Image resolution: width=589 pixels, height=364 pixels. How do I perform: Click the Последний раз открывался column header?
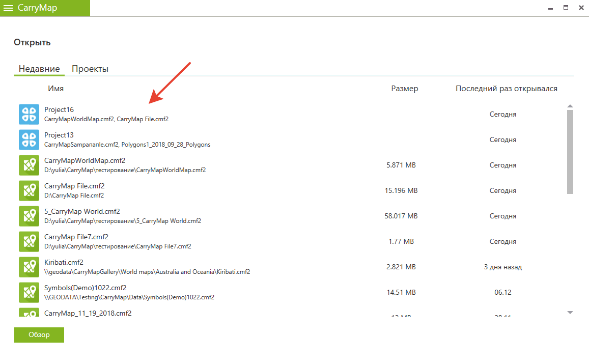[x=507, y=89]
